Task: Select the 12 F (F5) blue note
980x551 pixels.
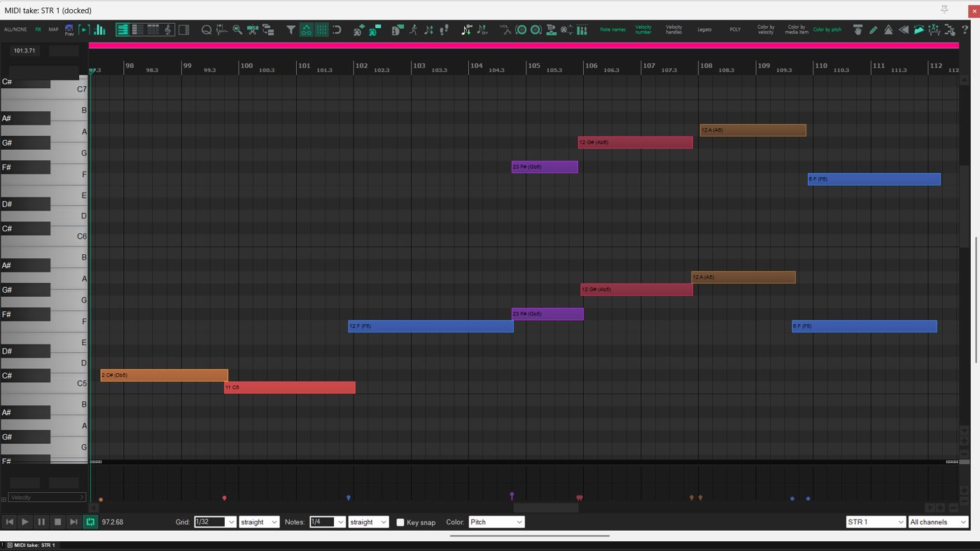Action: coord(430,326)
